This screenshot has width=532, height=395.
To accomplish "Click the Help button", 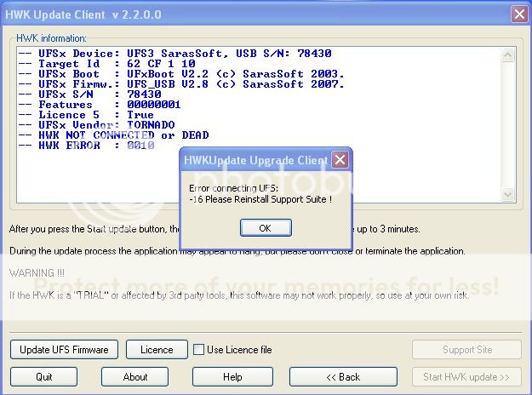I will click(232, 376).
